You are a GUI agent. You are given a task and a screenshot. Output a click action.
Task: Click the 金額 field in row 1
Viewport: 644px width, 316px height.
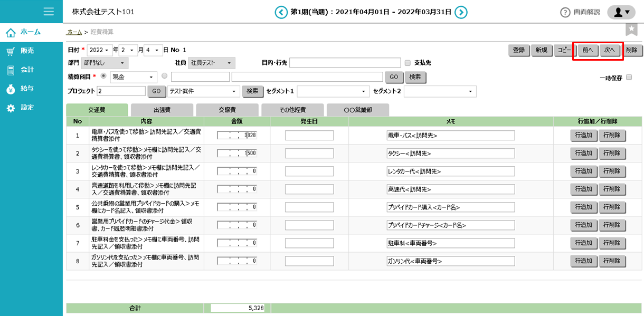[x=237, y=136]
